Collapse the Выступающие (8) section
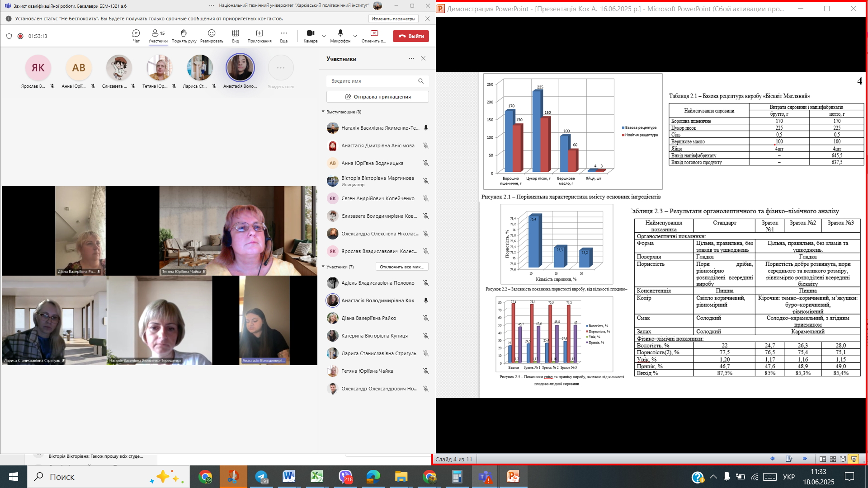This screenshot has width=868, height=488. (x=323, y=112)
